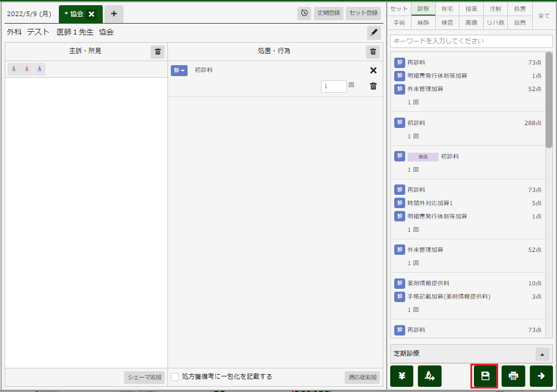Click the シェーマ追加 button
557x392 pixels.
(144, 377)
